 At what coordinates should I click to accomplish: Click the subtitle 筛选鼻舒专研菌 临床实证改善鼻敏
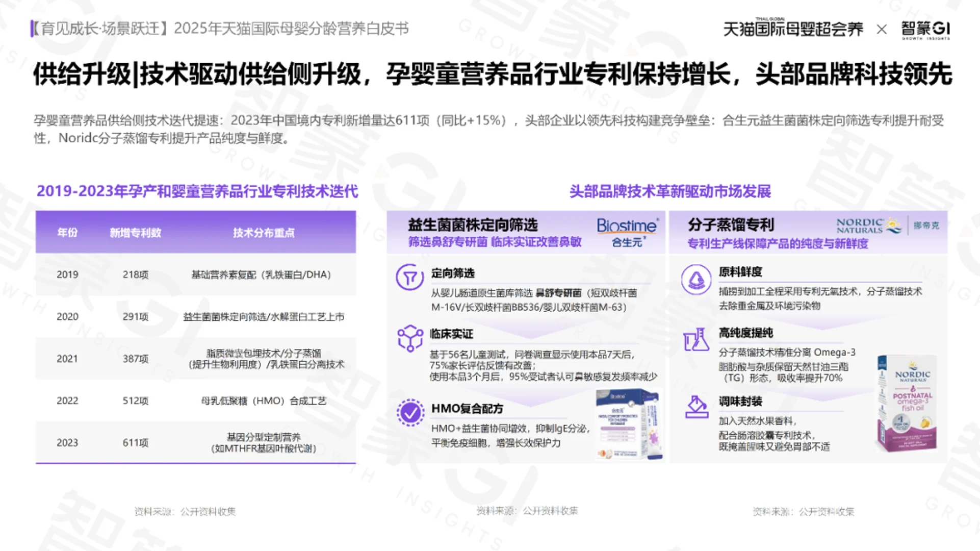click(x=495, y=242)
